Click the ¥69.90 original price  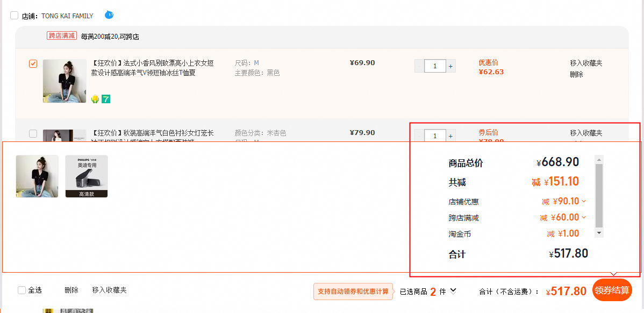coord(362,63)
